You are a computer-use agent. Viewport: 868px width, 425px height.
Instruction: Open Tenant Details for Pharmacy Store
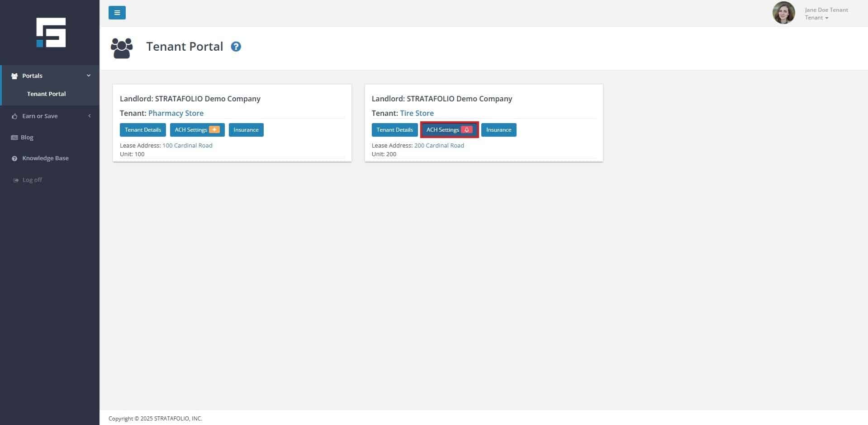pyautogui.click(x=142, y=130)
